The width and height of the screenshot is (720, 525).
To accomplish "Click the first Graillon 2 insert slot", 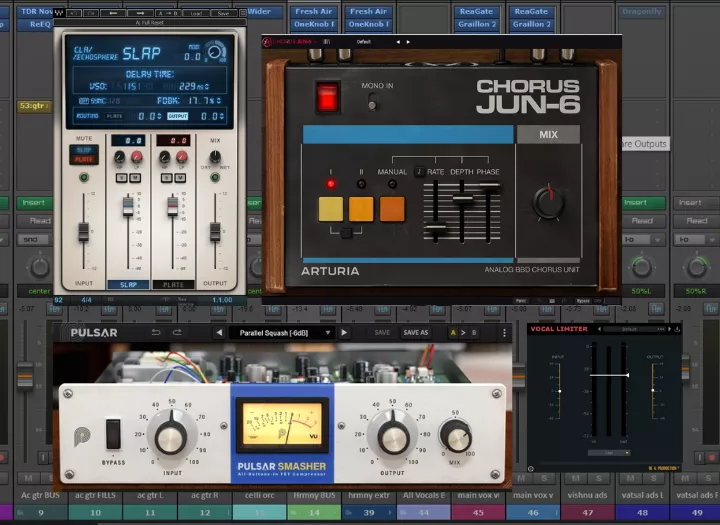I will [476, 24].
